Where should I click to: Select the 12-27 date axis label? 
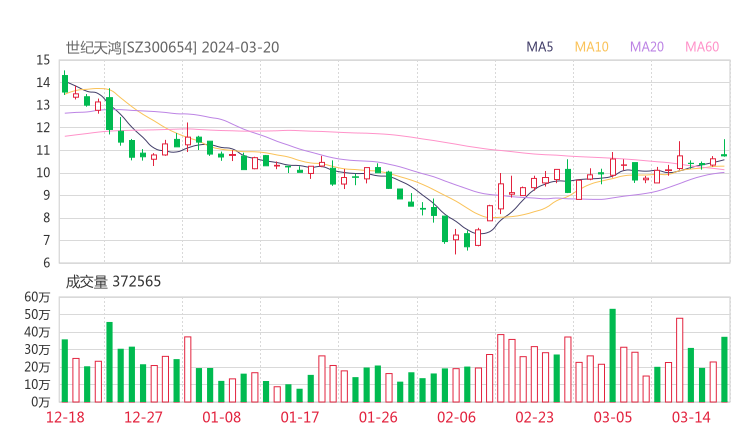click(x=143, y=417)
